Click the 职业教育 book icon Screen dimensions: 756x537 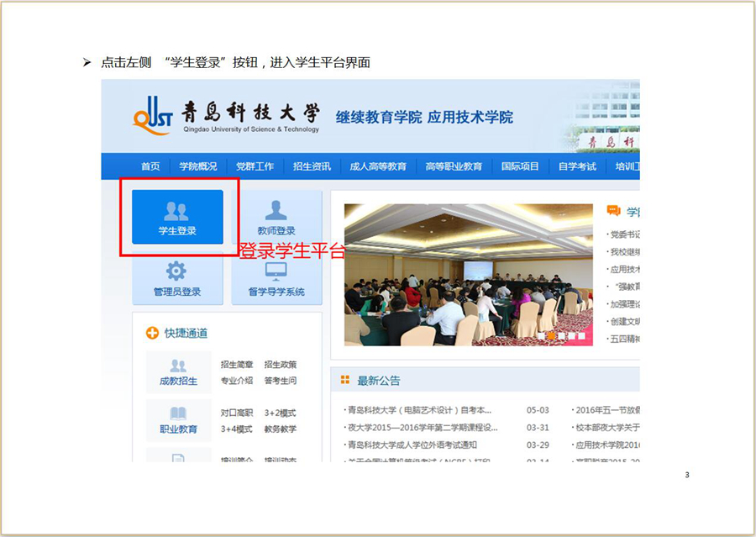coord(178,413)
